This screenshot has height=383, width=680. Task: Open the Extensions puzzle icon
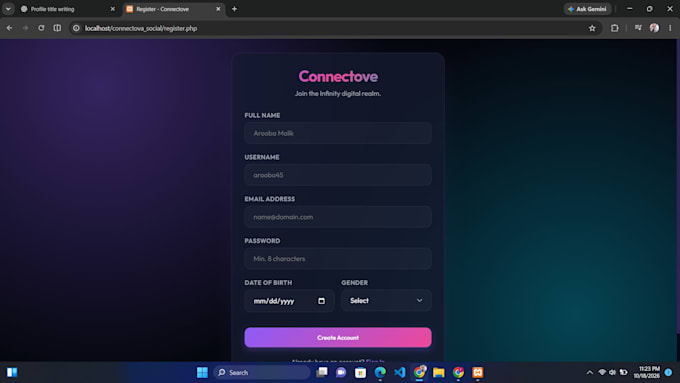pos(615,28)
